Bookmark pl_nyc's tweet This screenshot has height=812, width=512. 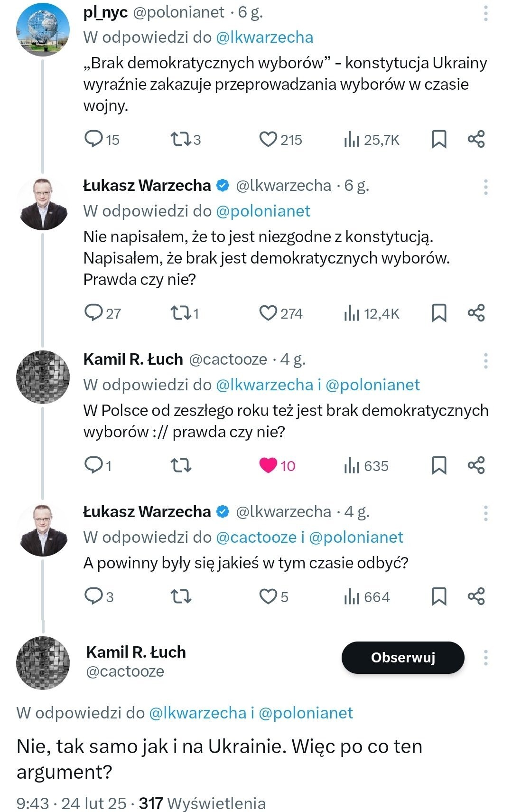tap(439, 139)
